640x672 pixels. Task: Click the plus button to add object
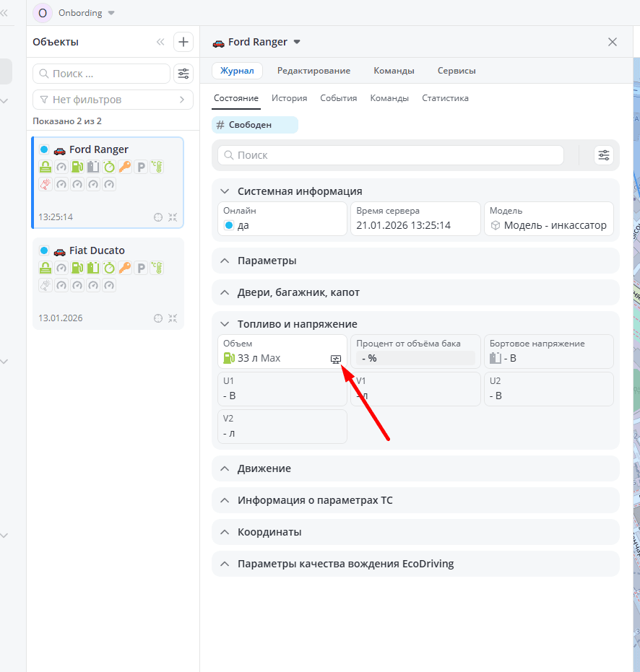(x=183, y=42)
